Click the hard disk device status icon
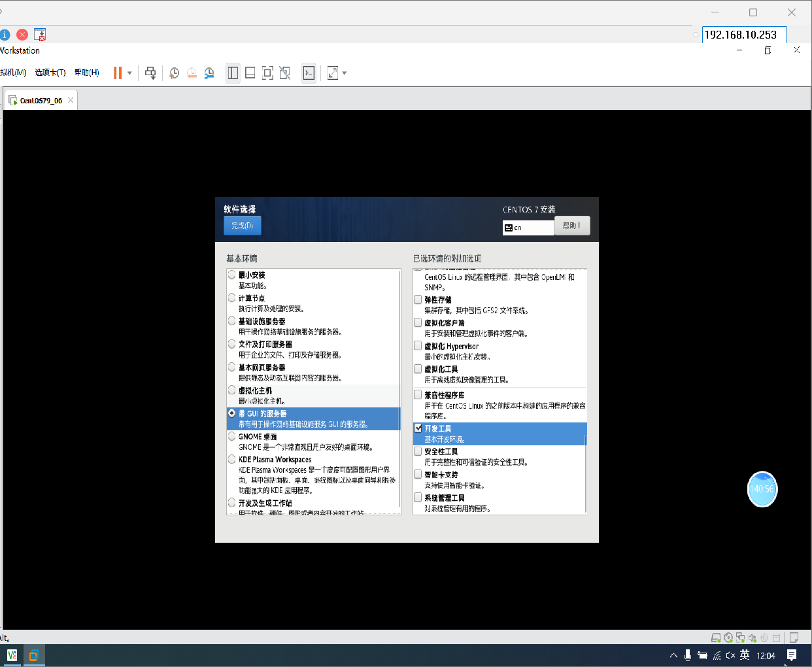The height and width of the screenshot is (667, 812). [x=716, y=638]
